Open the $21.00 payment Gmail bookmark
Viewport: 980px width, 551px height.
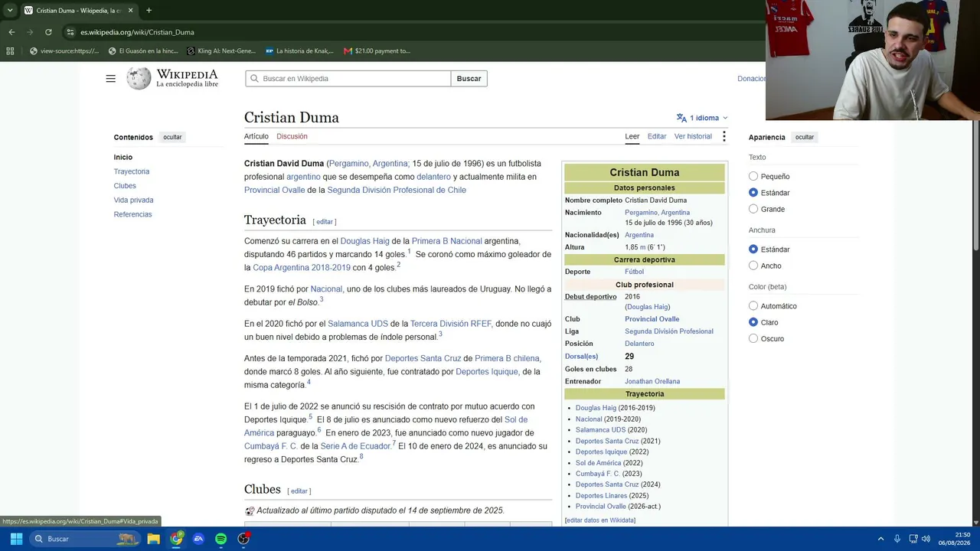pos(377,51)
